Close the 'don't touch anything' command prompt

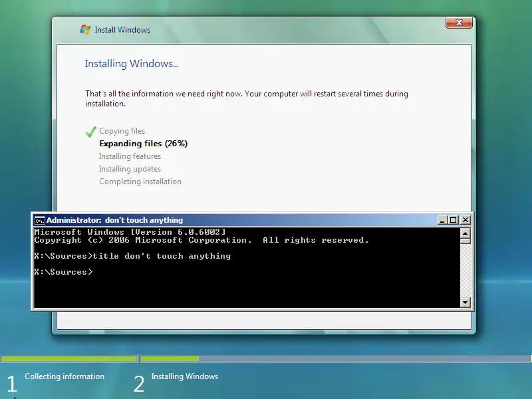tap(465, 220)
